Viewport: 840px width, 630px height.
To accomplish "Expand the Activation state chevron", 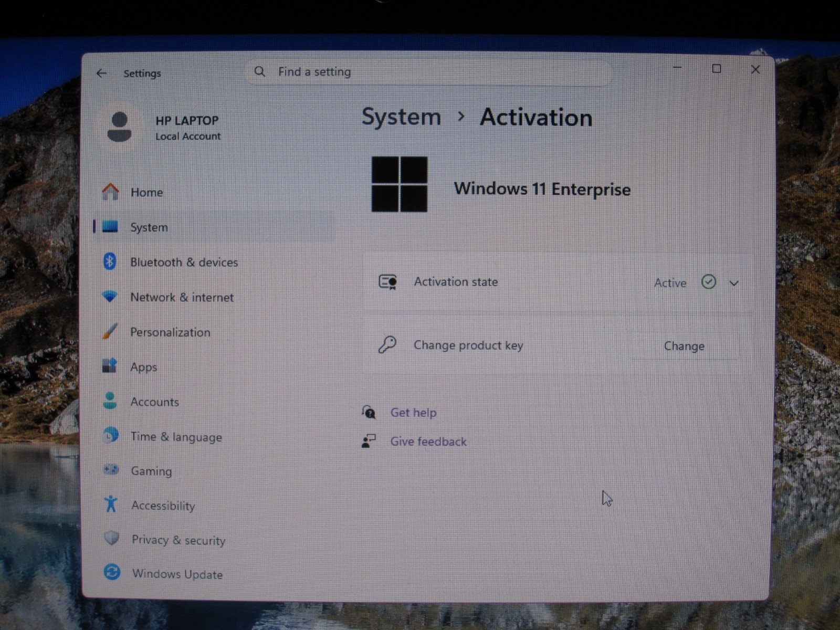I will (x=734, y=283).
